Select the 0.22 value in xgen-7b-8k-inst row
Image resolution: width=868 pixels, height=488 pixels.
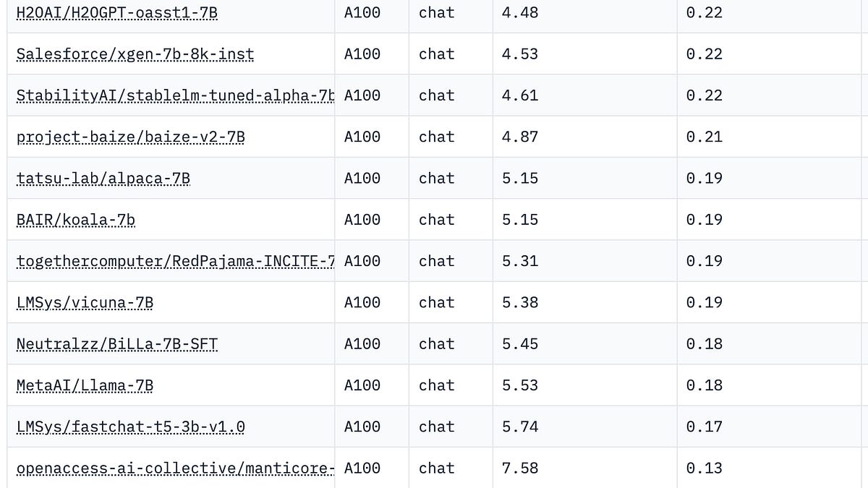pos(704,54)
